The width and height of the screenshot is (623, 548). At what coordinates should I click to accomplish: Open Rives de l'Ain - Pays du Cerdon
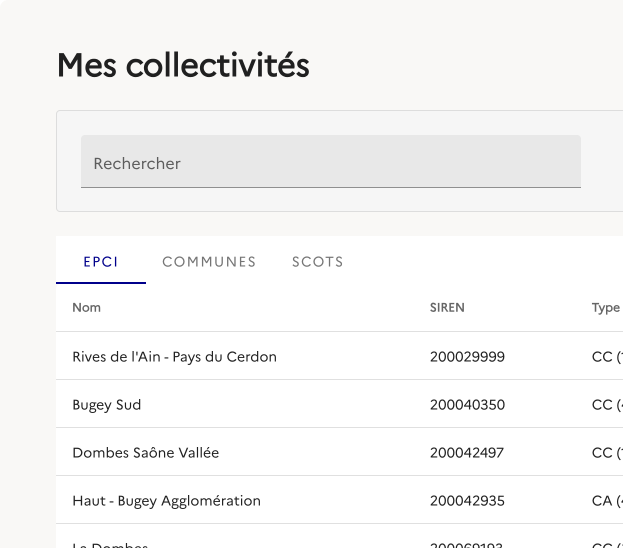174,357
